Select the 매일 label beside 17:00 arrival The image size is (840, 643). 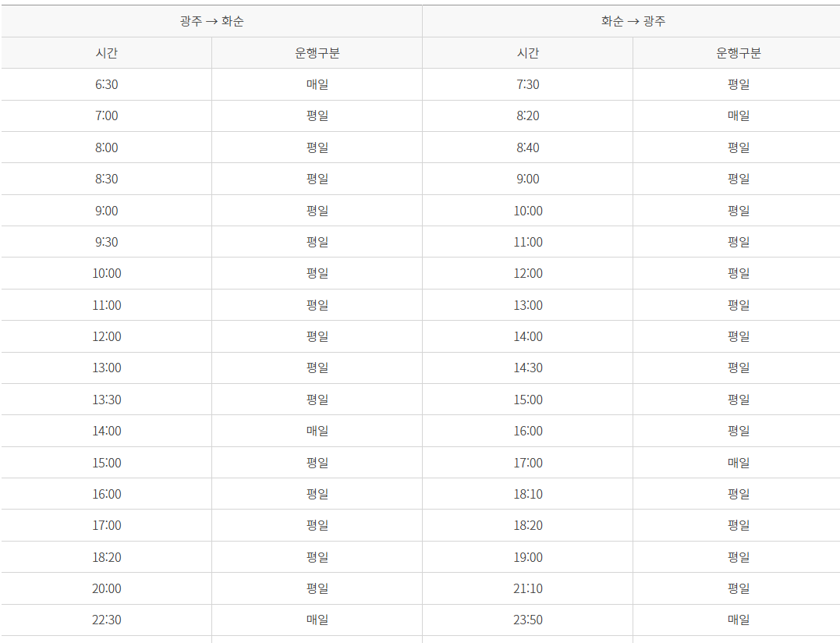tap(736, 462)
